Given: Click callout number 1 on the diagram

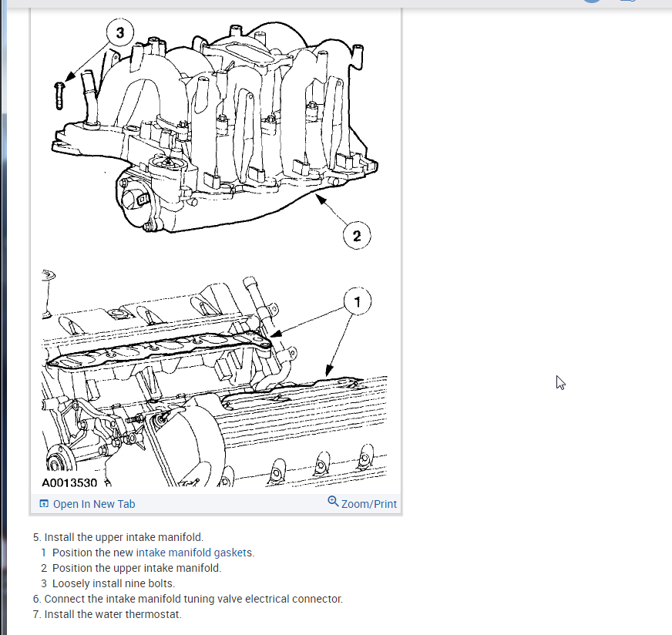Looking at the screenshot, I should [x=358, y=301].
